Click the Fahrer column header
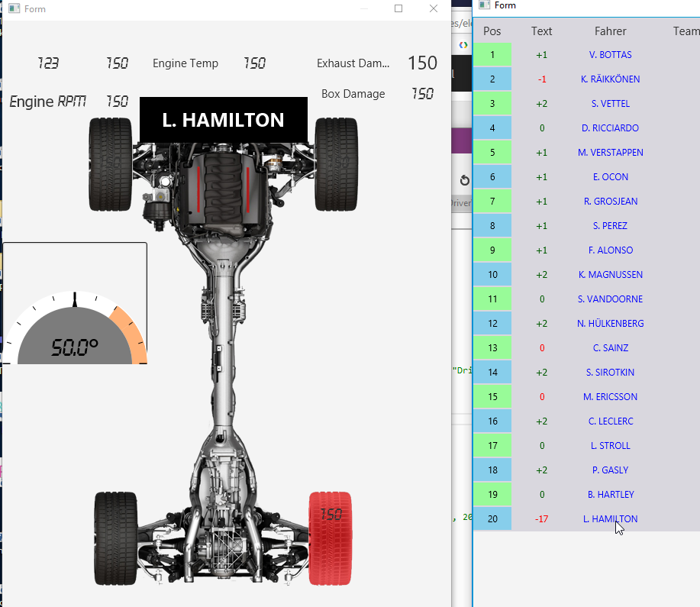 coord(610,31)
